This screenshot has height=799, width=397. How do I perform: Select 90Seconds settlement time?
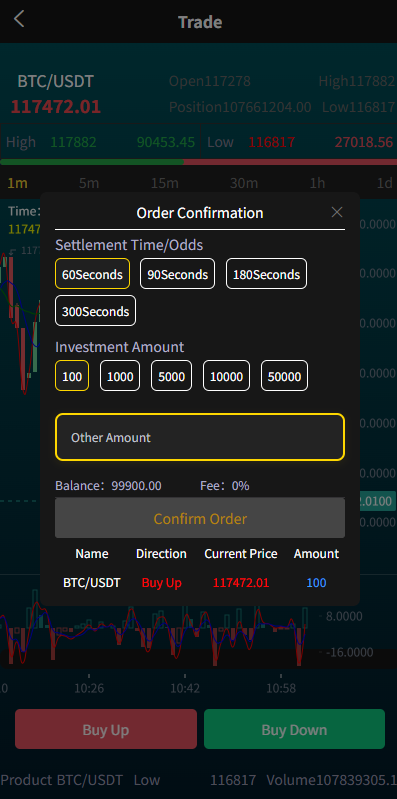pyautogui.click(x=177, y=274)
